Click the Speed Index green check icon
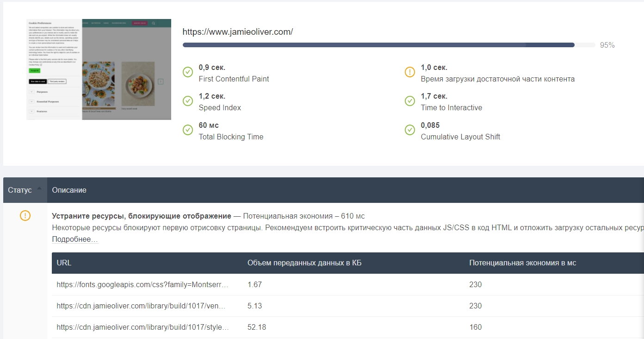 coord(188,101)
